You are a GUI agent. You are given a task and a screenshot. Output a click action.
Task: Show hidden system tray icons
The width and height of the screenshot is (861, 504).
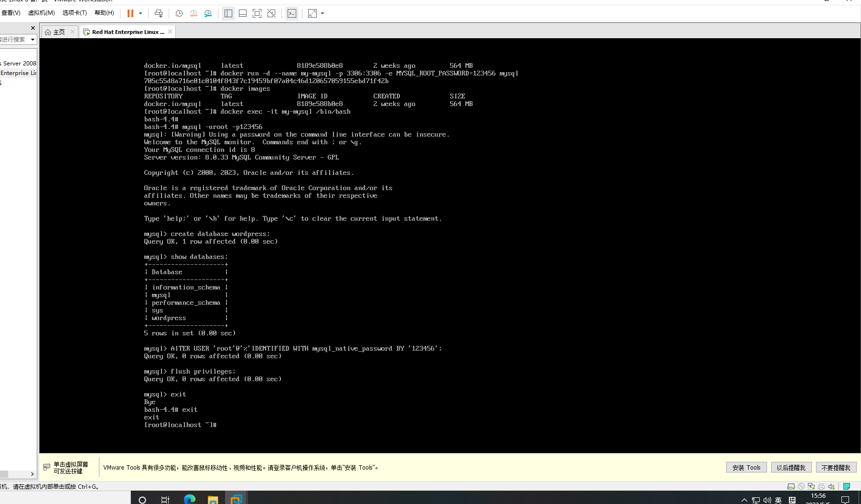pos(744,500)
